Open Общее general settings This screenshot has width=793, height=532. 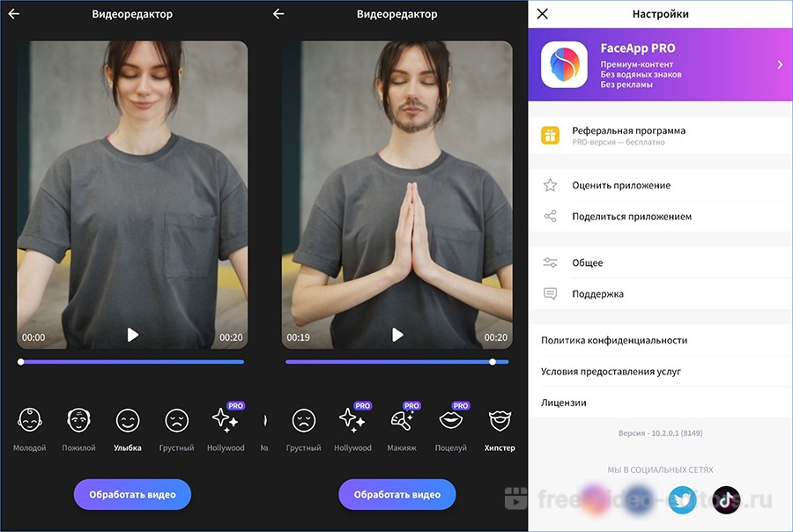point(661,262)
